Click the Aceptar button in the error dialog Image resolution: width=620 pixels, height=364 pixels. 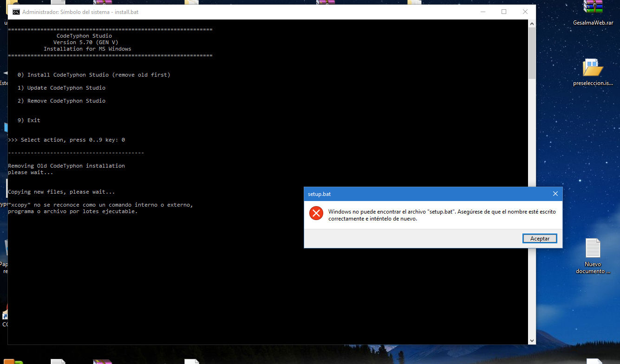click(540, 238)
